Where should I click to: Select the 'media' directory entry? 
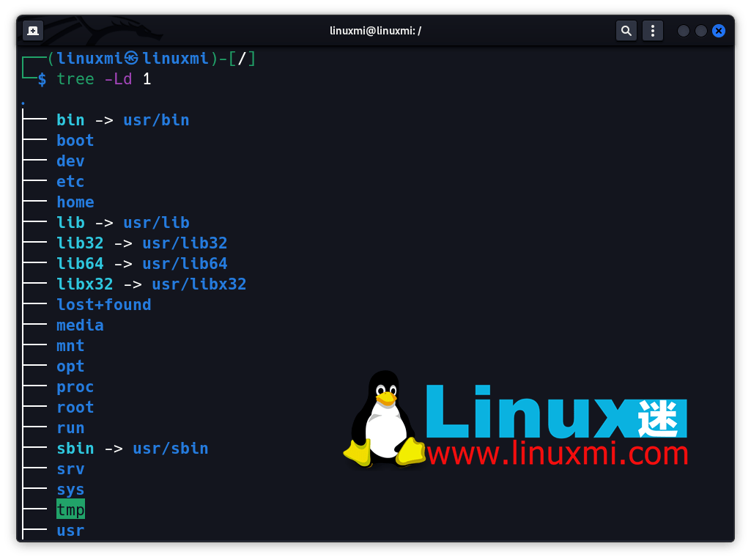pos(80,325)
